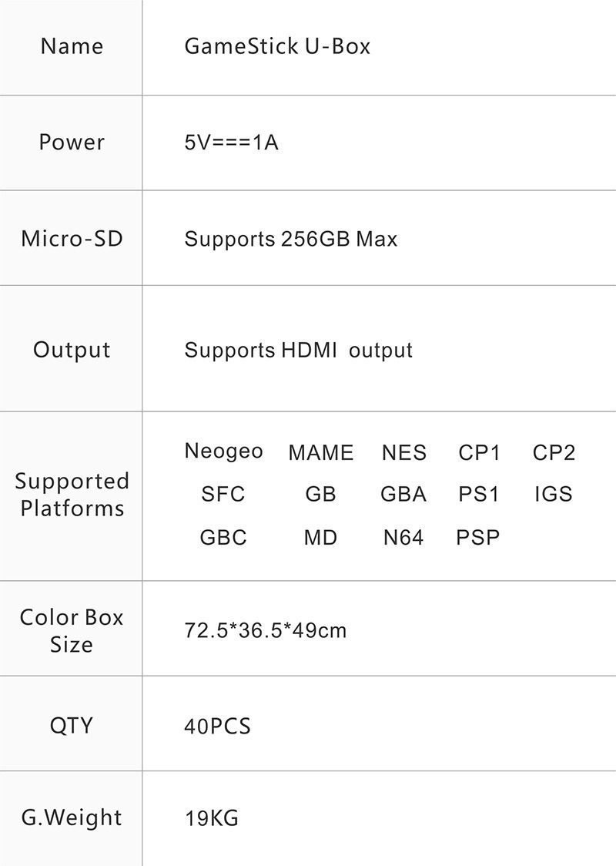
Task: Click the 'GBA' platform entry
Action: (403, 495)
